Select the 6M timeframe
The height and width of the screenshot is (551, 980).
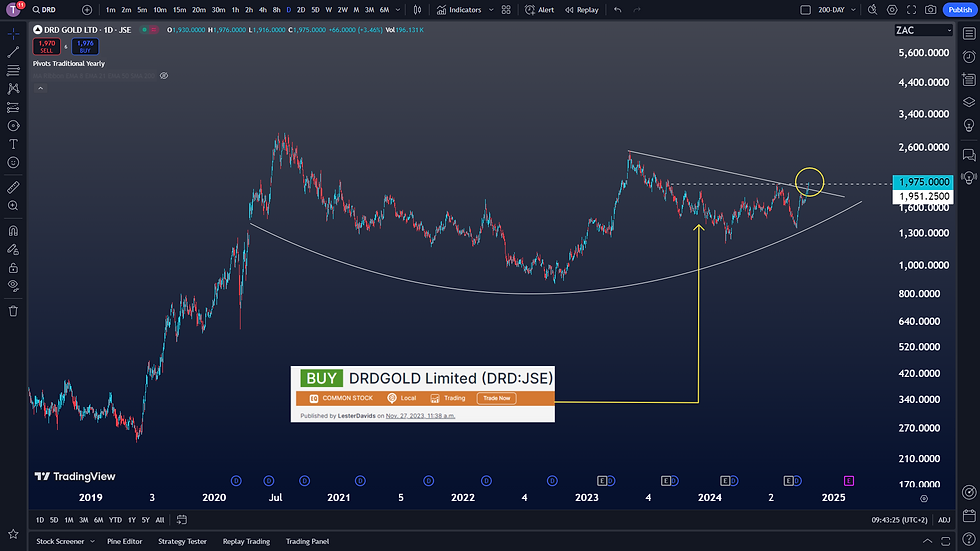pyautogui.click(x=384, y=9)
